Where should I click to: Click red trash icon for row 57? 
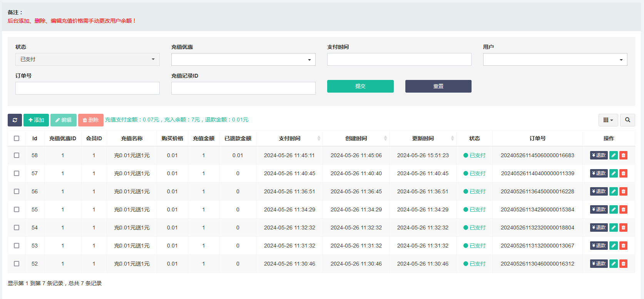click(x=623, y=173)
